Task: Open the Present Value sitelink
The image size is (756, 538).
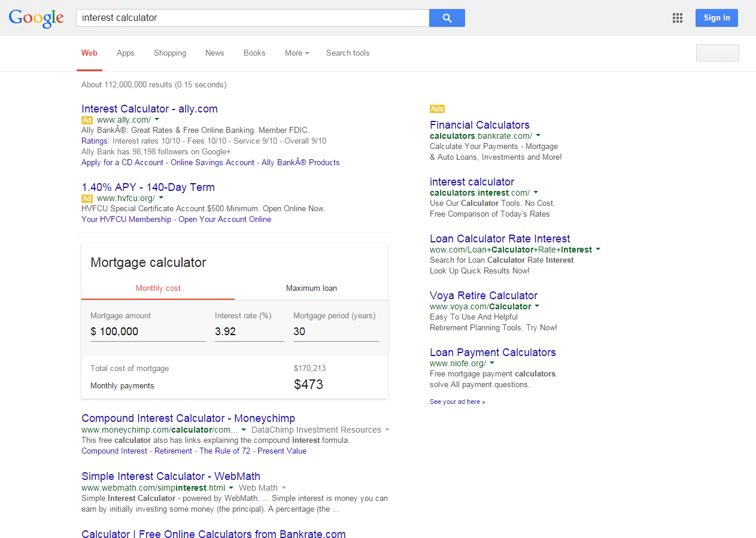Action: pyautogui.click(x=282, y=451)
